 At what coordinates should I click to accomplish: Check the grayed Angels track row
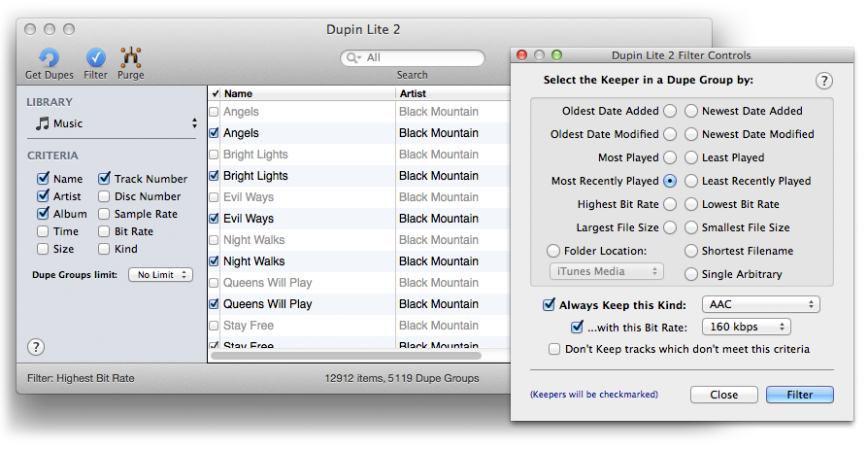click(214, 112)
